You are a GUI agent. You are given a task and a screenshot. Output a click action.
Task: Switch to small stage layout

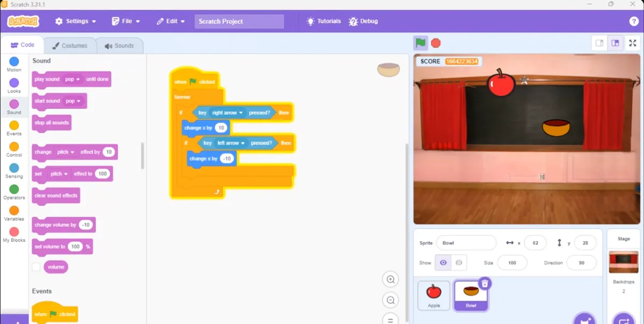(600, 43)
